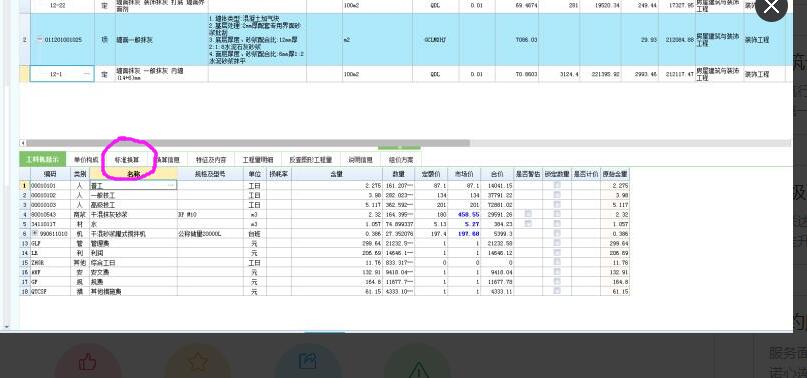Screen dimensions: 807x378
Task: Click the 单位 column header
Action: tap(254, 175)
